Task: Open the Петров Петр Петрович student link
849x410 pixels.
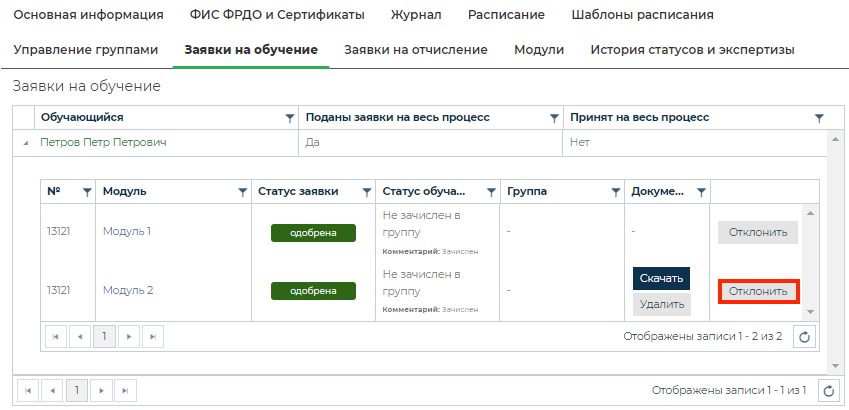Action: 103,143
